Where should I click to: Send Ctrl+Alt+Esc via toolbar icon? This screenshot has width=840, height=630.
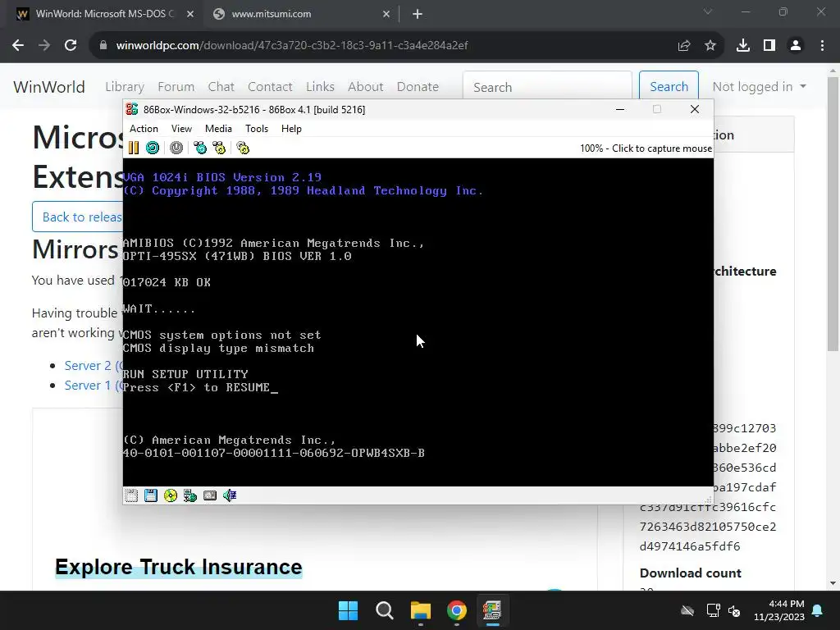pyautogui.click(x=219, y=148)
